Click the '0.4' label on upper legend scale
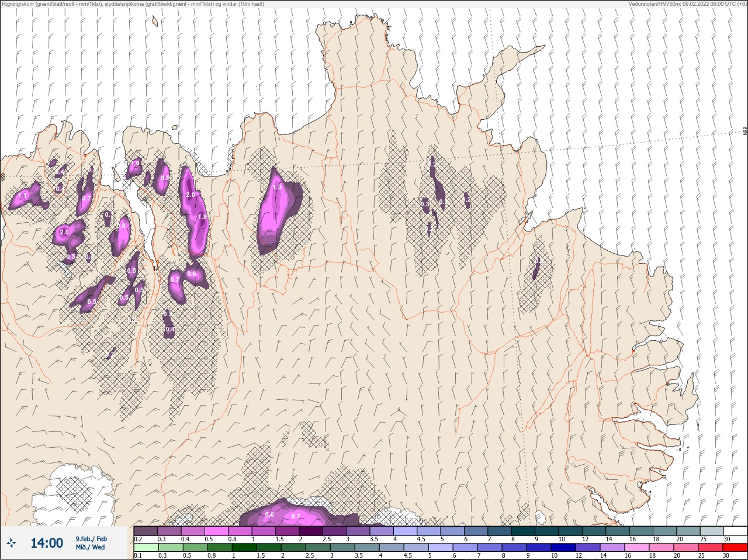 pos(185,539)
